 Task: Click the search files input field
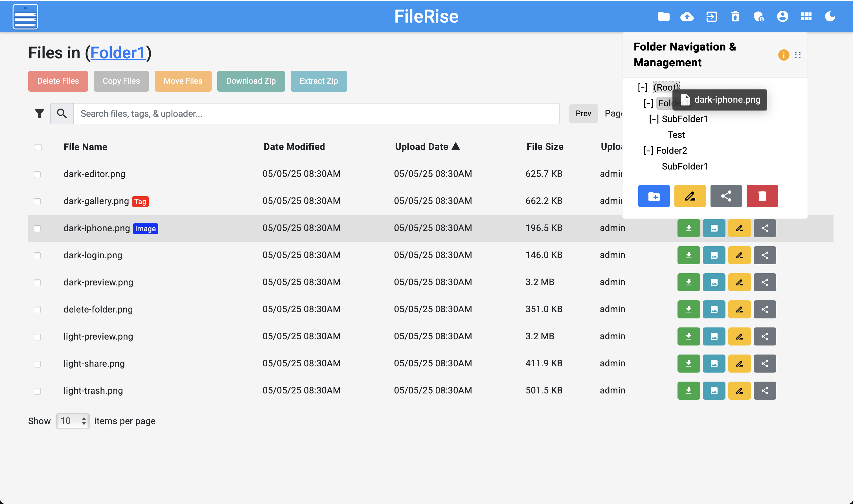click(x=316, y=113)
